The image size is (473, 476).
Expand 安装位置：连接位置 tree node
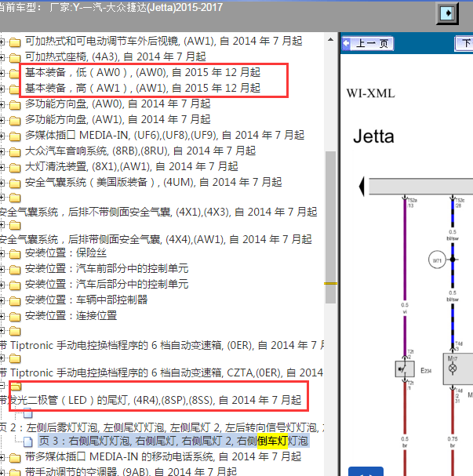(x=2, y=317)
